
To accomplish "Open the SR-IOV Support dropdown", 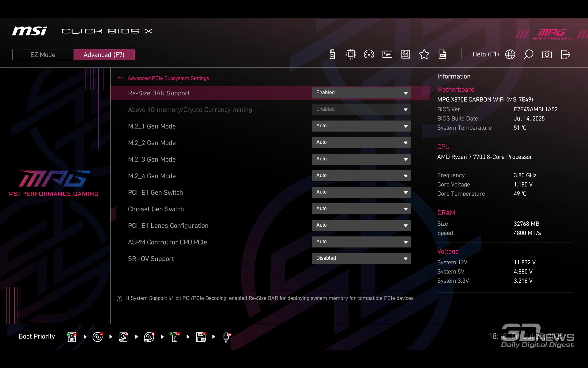I will point(361,259).
